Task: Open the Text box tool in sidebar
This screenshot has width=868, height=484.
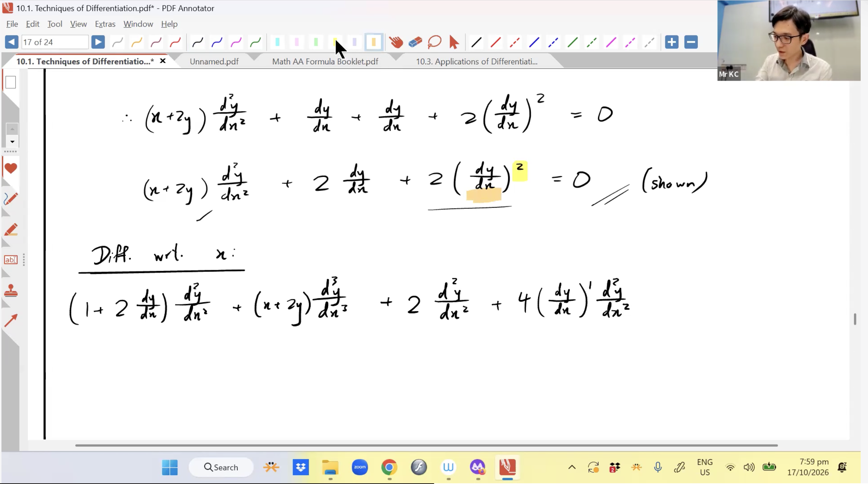Action: click(x=11, y=260)
